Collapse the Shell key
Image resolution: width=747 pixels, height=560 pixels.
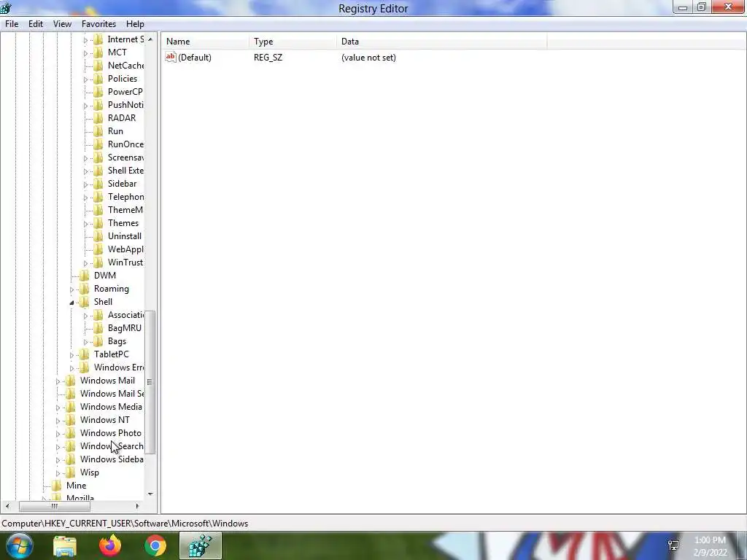(x=71, y=303)
